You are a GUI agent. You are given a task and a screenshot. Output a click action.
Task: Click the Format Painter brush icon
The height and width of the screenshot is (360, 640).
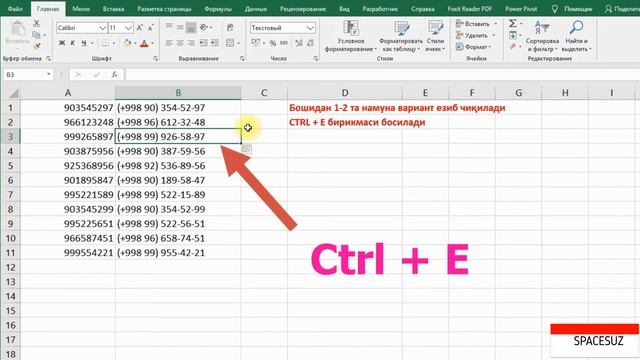(36, 46)
